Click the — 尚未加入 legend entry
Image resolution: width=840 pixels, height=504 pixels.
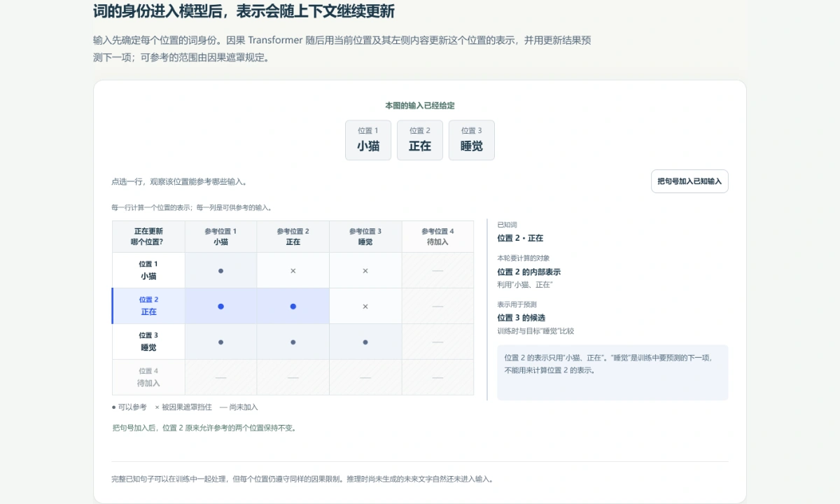point(239,407)
